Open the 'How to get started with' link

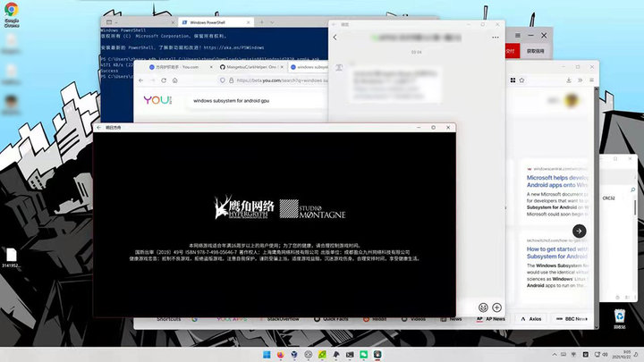pyautogui.click(x=555, y=255)
